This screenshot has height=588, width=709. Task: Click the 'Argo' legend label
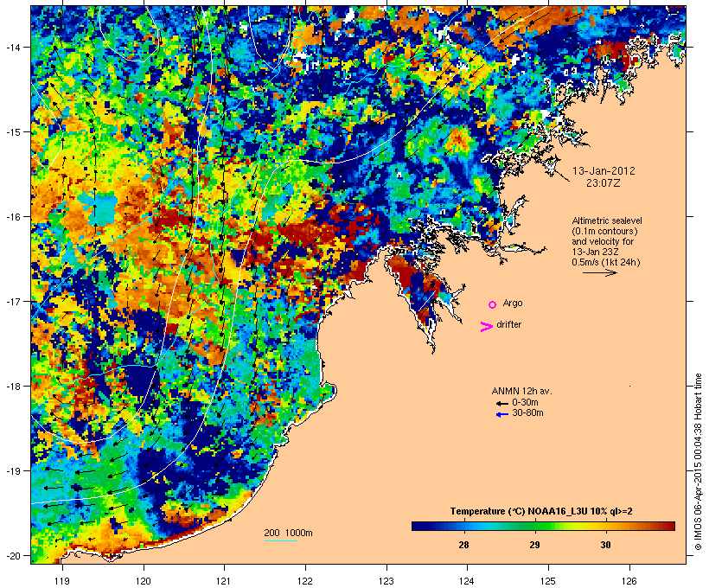[513, 303]
